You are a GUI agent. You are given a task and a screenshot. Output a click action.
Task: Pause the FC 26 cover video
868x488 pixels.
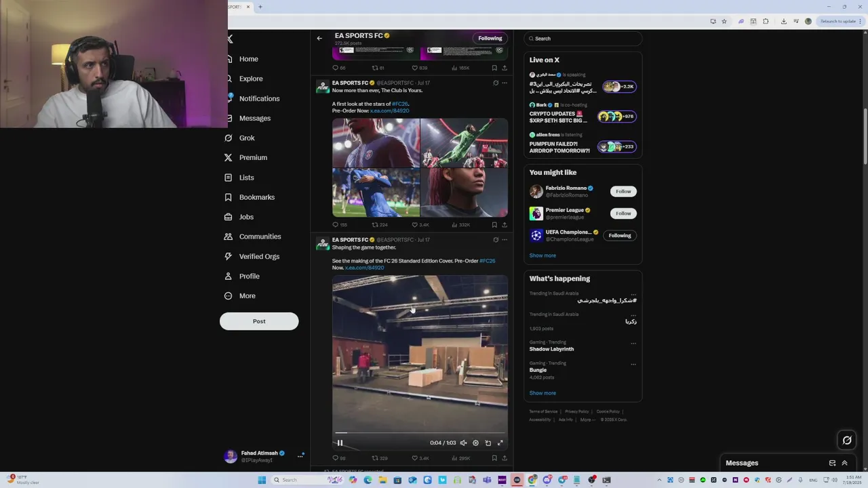340,443
